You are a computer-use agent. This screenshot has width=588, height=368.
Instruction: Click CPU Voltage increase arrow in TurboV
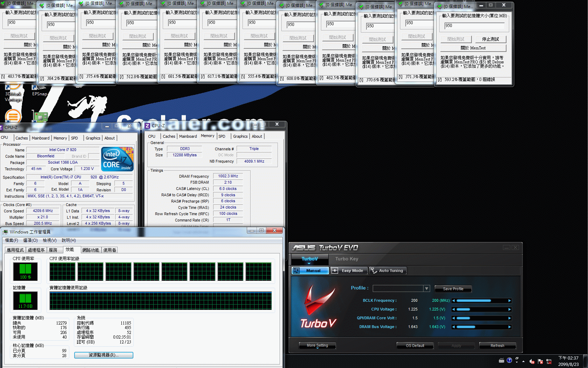510,309
